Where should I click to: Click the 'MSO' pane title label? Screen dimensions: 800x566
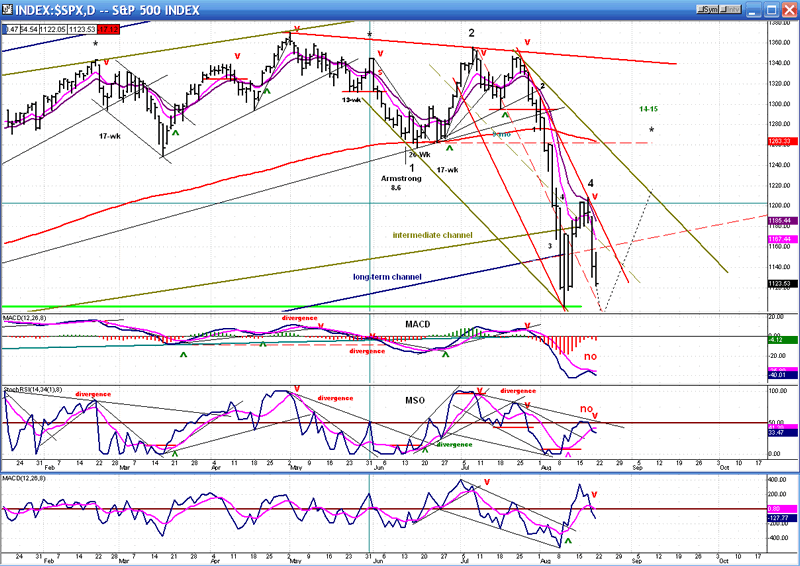point(415,400)
